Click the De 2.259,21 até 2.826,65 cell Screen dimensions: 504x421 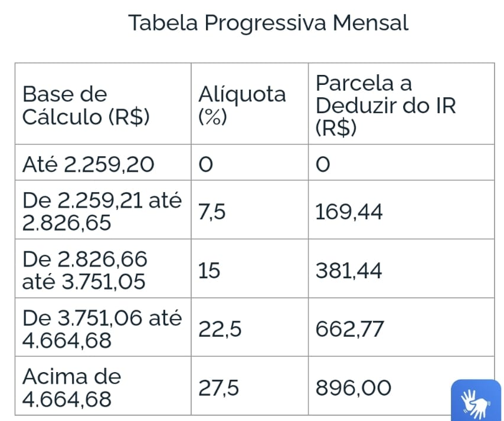coord(102,211)
